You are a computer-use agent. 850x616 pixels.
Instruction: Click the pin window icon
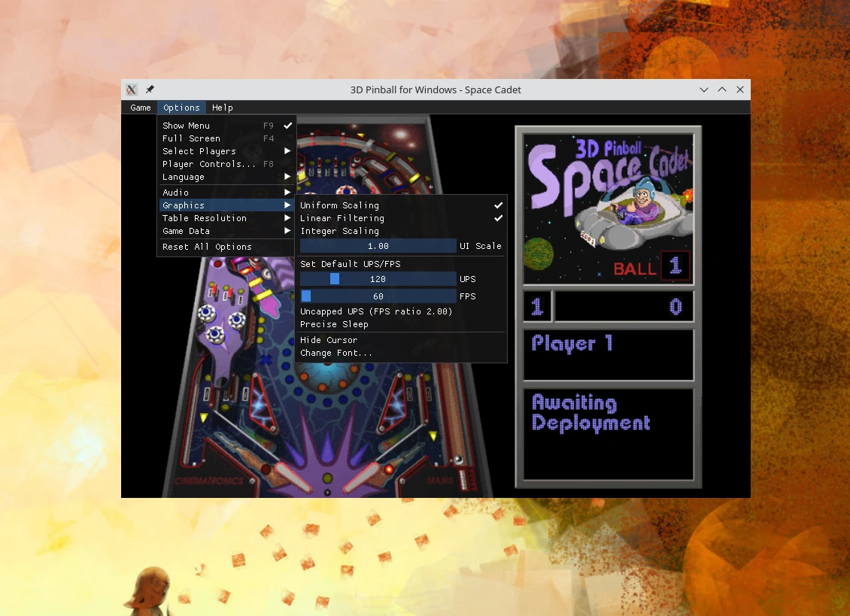(x=150, y=90)
